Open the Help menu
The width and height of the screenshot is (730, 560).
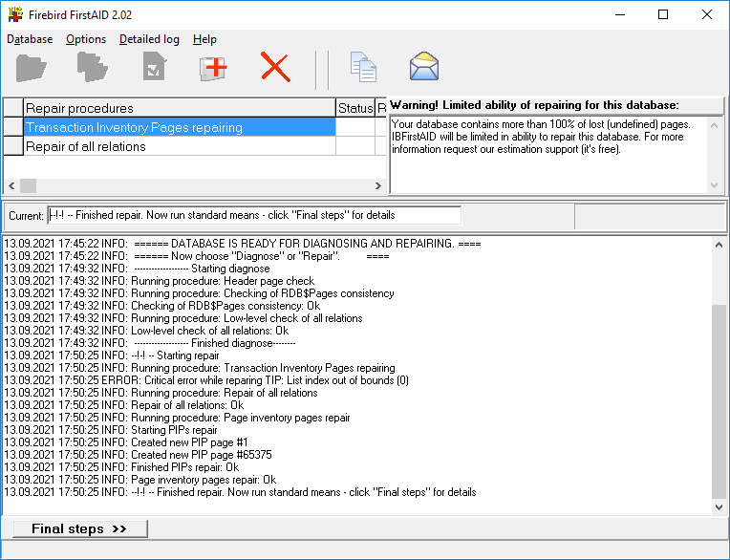click(204, 39)
